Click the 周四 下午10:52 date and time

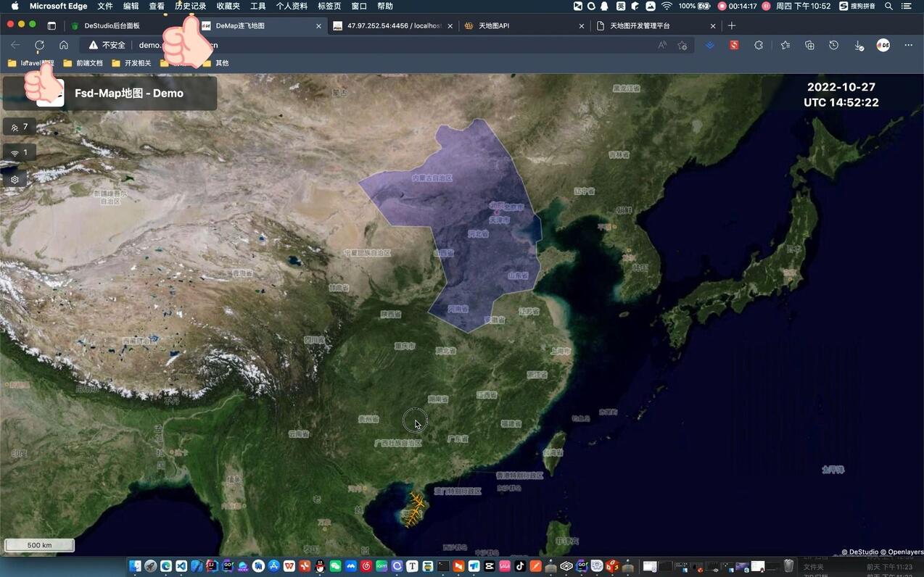pos(803,6)
